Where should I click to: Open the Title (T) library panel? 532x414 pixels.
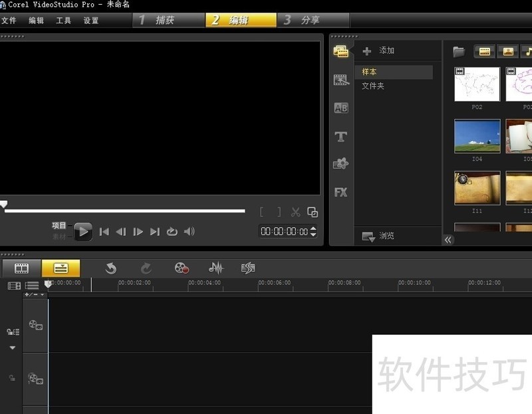click(x=340, y=137)
